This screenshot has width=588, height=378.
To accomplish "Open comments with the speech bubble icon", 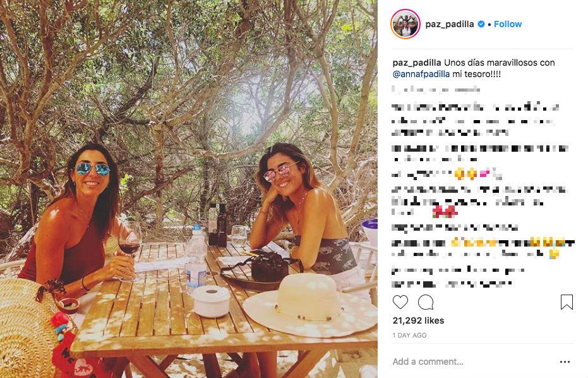I will point(426,302).
